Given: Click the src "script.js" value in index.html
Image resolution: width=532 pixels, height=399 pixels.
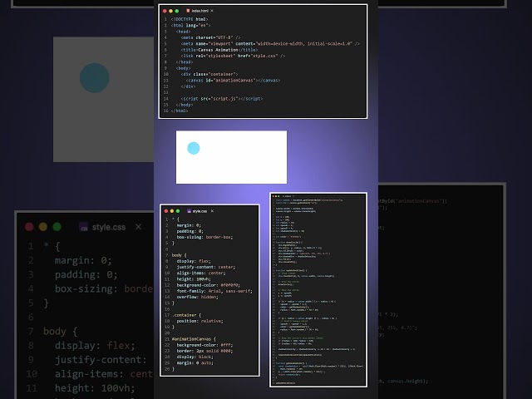Looking at the screenshot, I should point(224,99).
